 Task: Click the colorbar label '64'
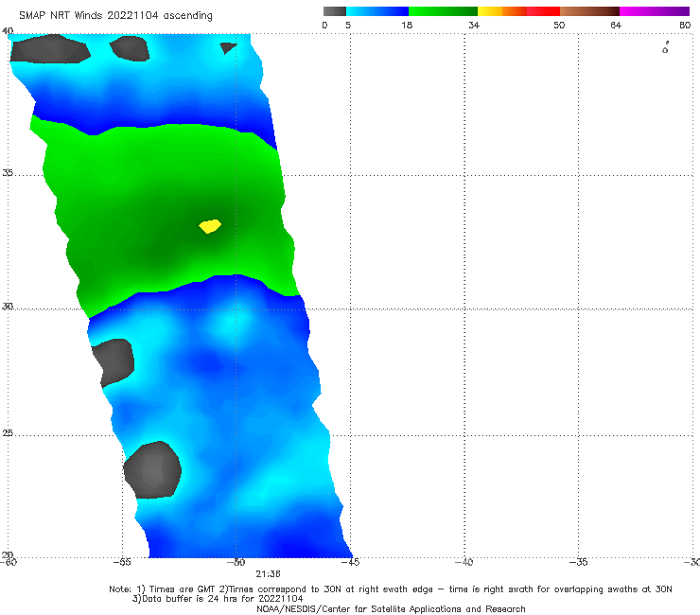[616, 25]
